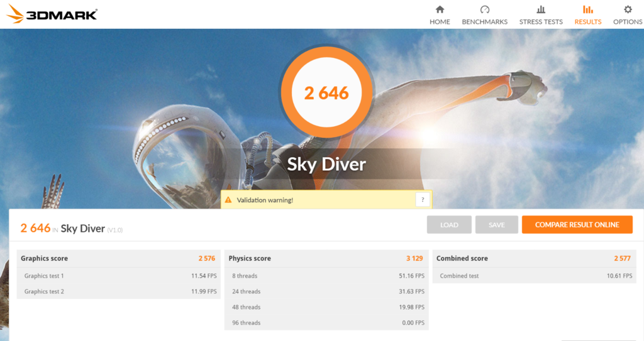Click the 19.98 FPS value
This screenshot has width=644, height=341.
[x=411, y=307]
